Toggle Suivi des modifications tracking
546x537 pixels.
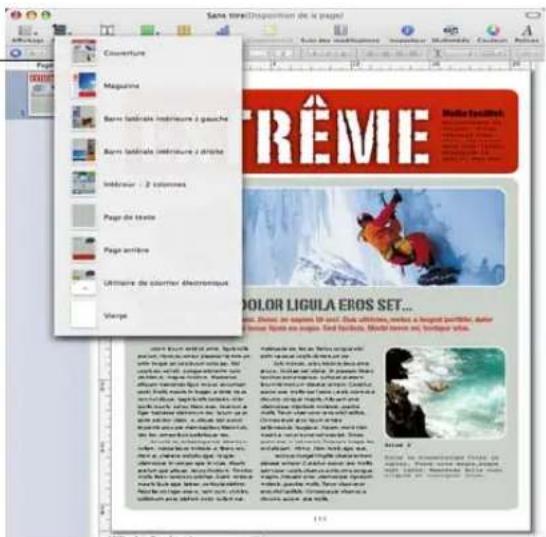(x=340, y=34)
